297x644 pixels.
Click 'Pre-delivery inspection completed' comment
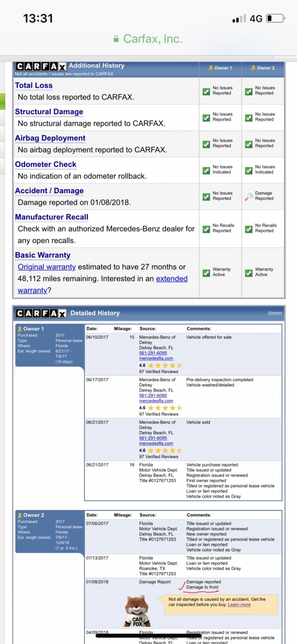[x=220, y=380]
